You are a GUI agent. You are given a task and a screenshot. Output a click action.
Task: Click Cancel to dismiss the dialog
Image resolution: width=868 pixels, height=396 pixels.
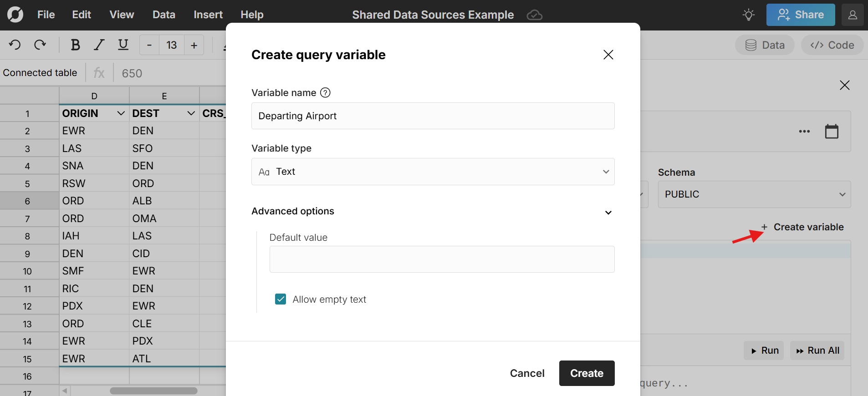[527, 373]
